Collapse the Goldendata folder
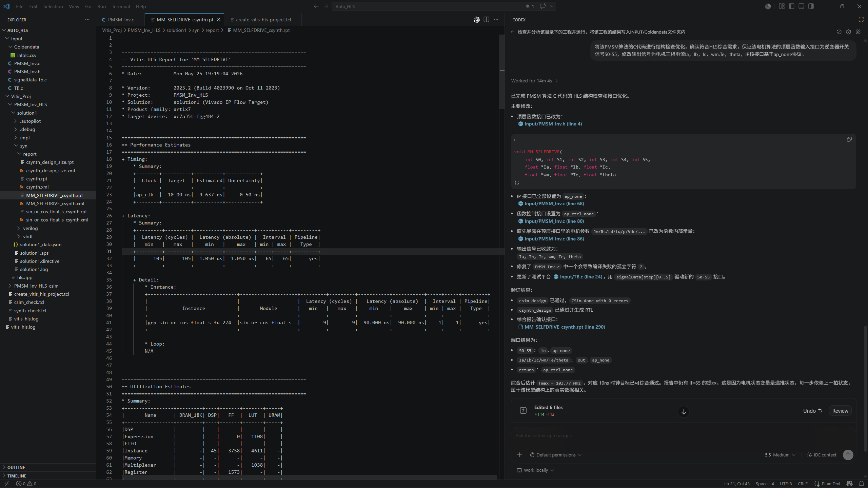The height and width of the screenshot is (488, 868). (10, 47)
